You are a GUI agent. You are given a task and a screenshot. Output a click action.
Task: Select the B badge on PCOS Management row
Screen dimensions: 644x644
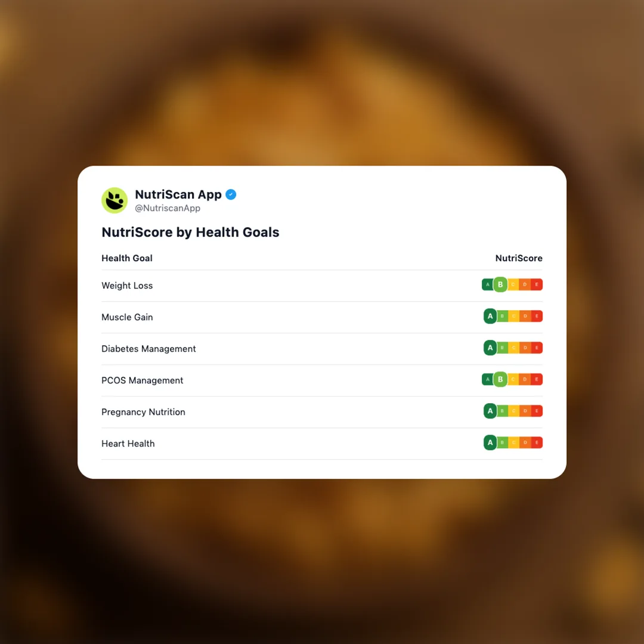pos(500,379)
